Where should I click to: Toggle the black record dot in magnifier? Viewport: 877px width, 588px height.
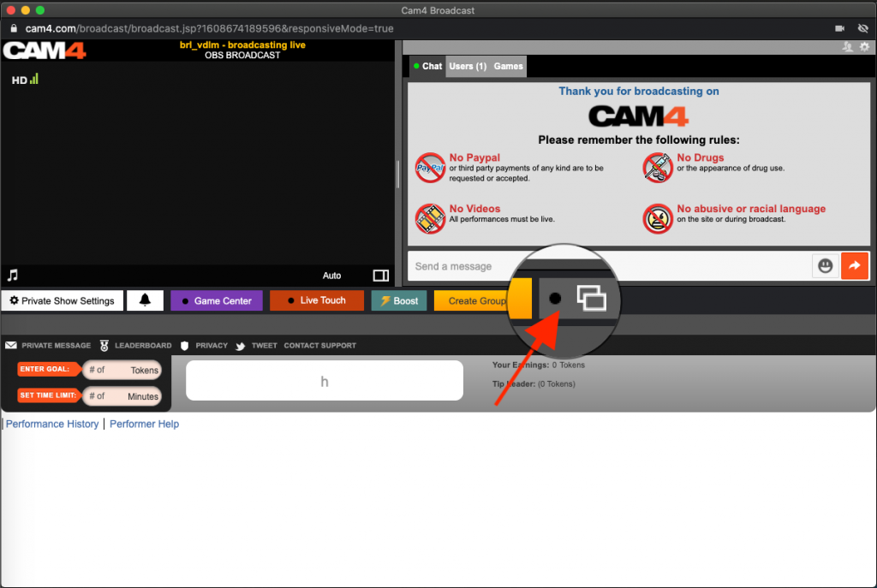pos(554,298)
